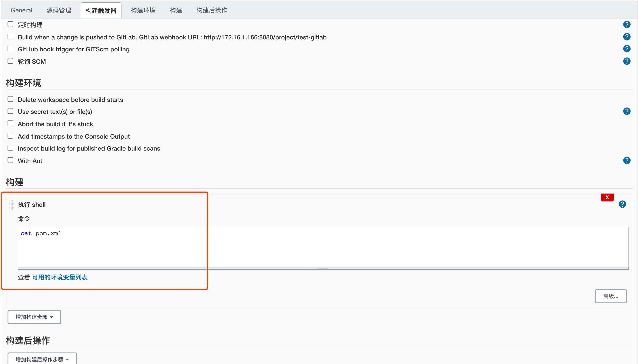Screen dimensions: 638x364
Task: Grab the drag handle beside 执行 shell
Action: pos(12,205)
